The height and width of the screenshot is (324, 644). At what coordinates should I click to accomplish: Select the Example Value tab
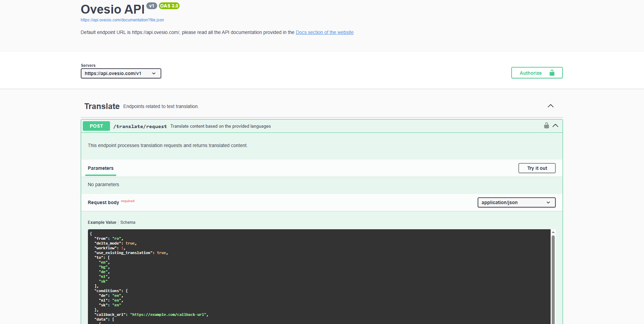[x=102, y=222]
